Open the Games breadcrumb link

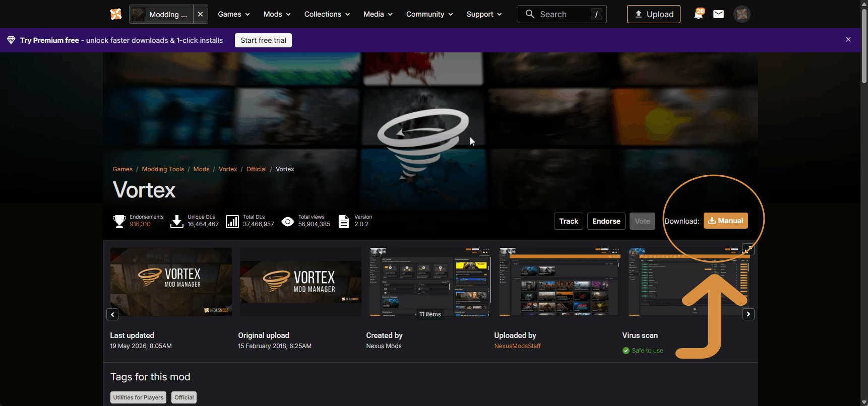point(122,169)
